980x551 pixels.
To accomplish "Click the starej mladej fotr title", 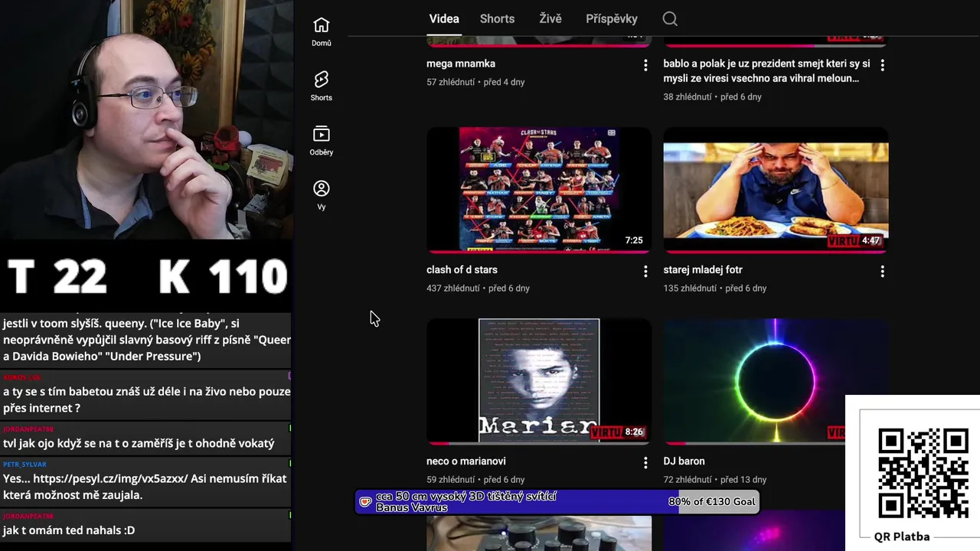I will 703,269.
